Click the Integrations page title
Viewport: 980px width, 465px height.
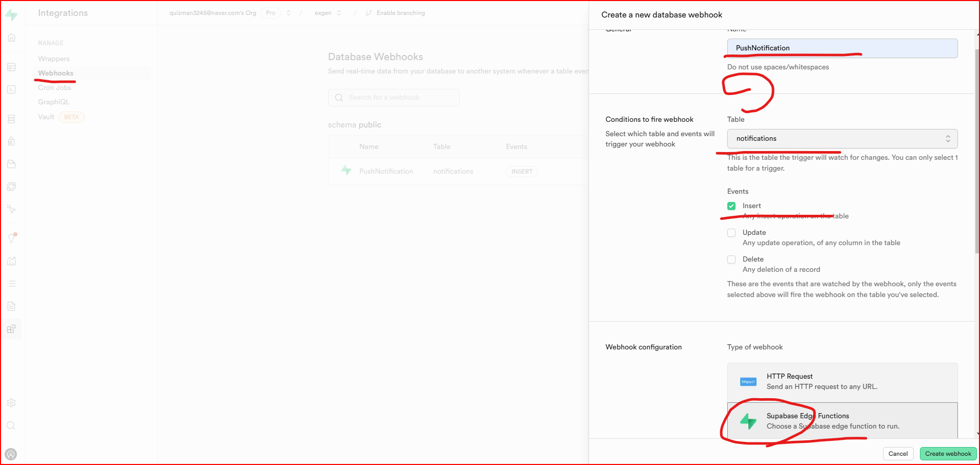click(x=63, y=13)
